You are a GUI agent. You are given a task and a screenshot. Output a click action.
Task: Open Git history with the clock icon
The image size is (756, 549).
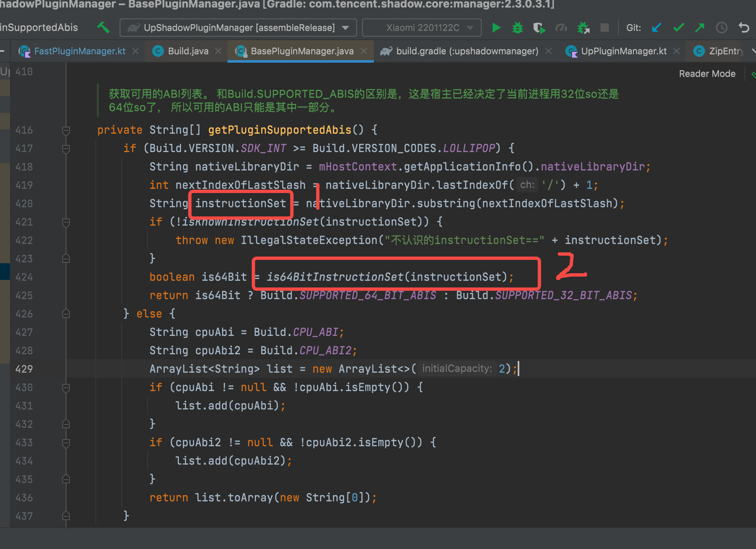click(x=722, y=28)
